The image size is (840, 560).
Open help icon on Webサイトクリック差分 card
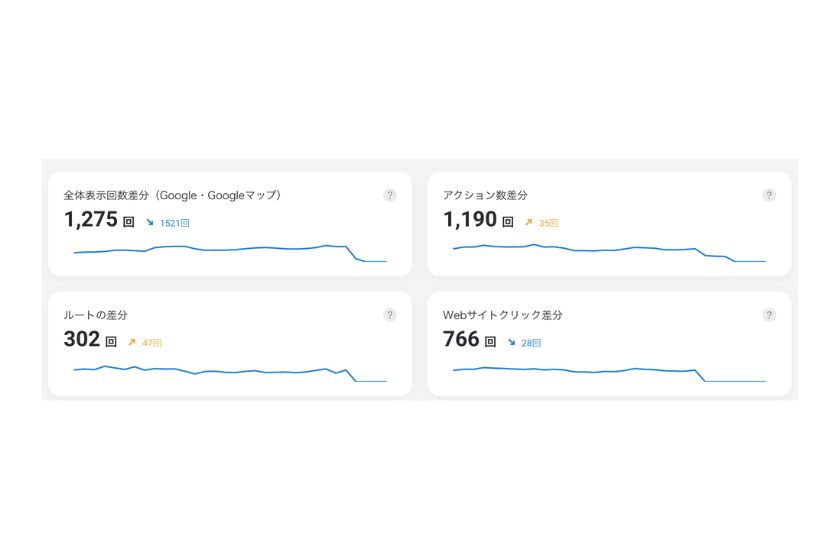(769, 315)
